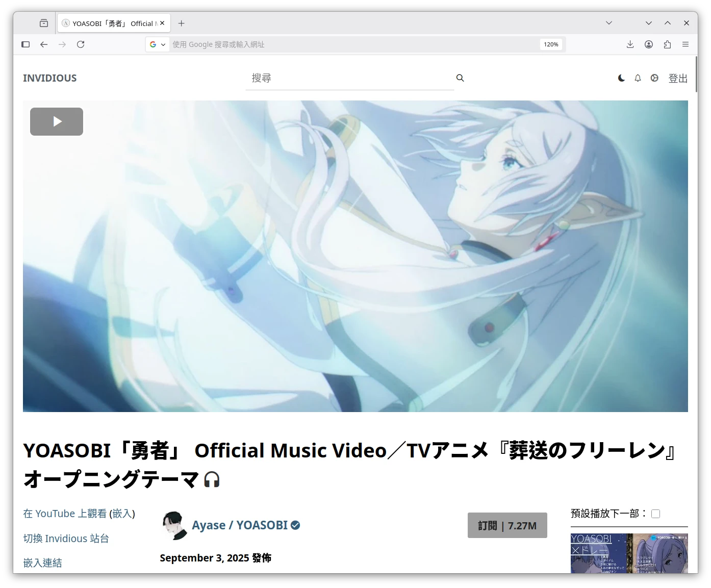Image resolution: width=711 pixels, height=588 pixels.
Task: Open the search engine selector dropdown
Action: tap(157, 44)
